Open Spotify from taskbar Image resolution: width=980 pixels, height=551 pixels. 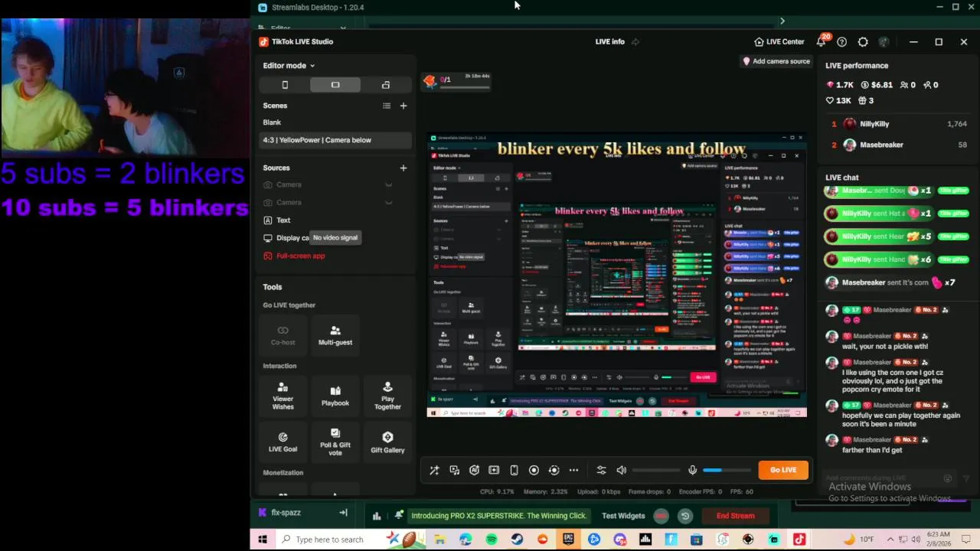[x=492, y=540]
